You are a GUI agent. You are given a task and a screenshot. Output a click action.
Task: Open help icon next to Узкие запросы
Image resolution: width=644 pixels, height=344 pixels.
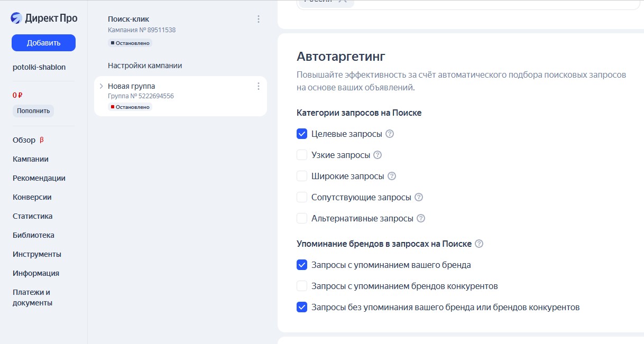pos(378,155)
